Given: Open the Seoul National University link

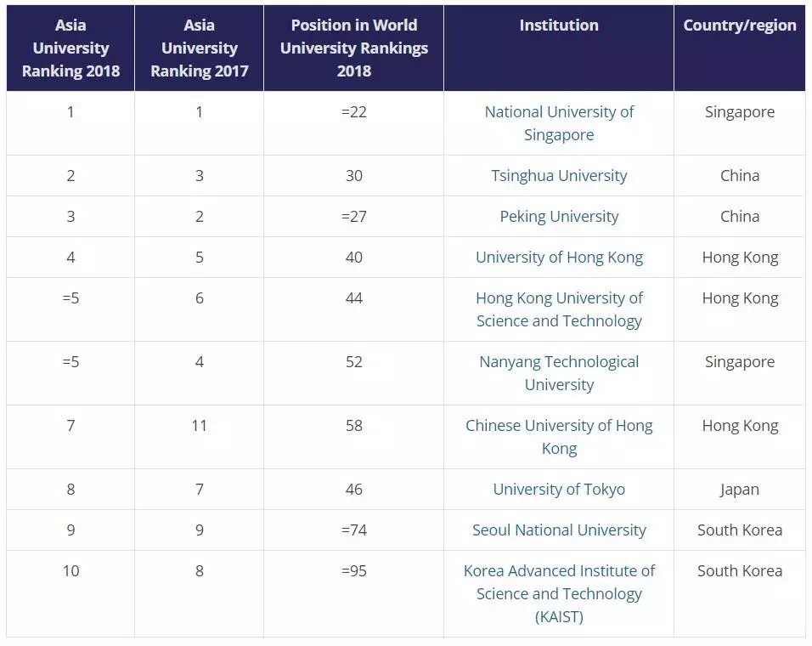Looking at the screenshot, I should [559, 530].
